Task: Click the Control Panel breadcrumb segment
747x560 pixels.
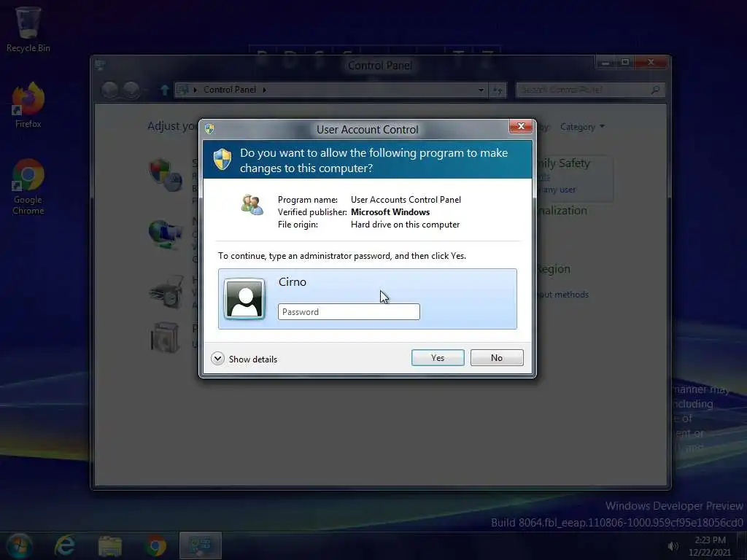Action: pos(230,90)
